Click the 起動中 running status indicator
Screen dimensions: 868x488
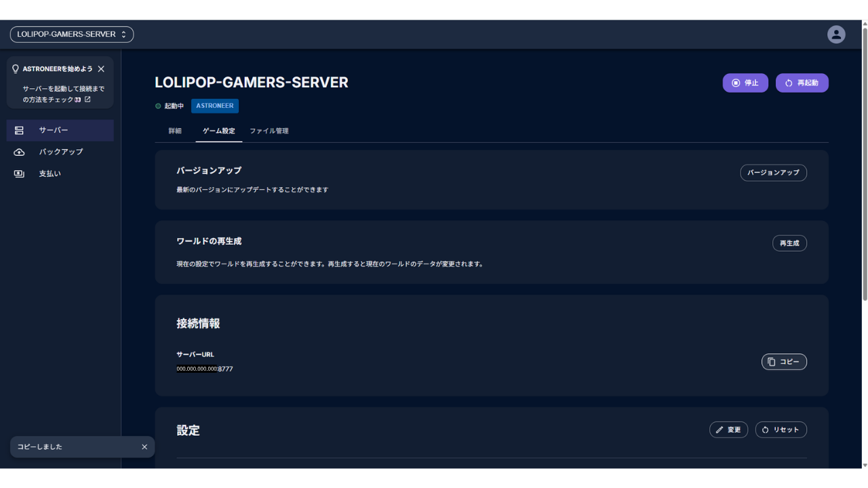point(170,106)
